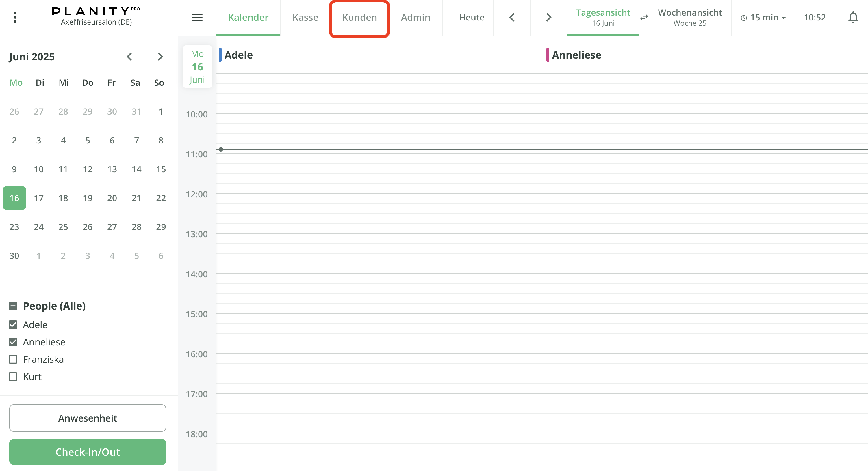868x471 pixels.
Task: Switch to the Kunden tab
Action: (x=359, y=18)
